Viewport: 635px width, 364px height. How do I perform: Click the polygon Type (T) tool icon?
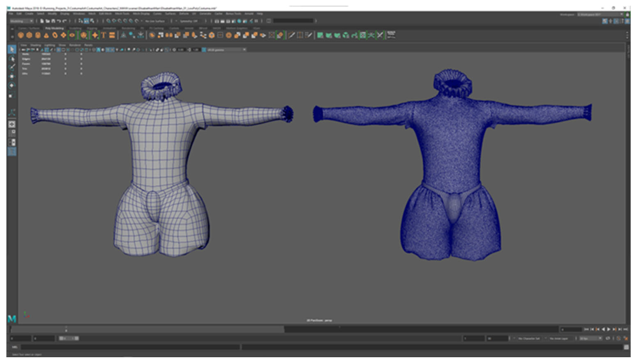point(104,35)
